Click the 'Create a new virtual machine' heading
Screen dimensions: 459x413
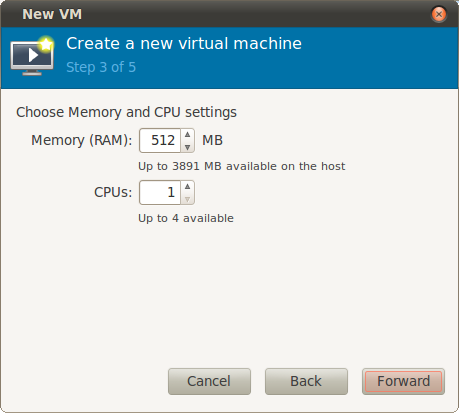[184, 43]
